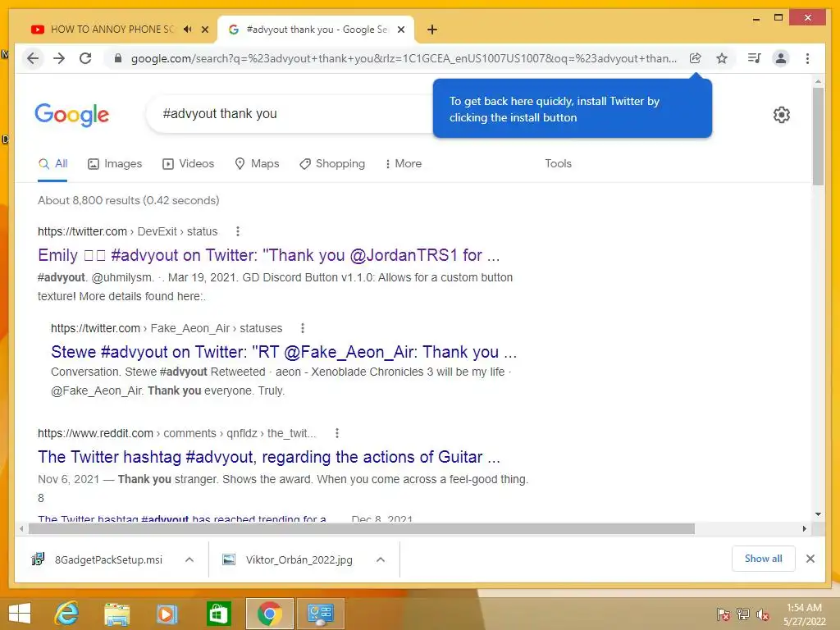840x630 pixels.
Task: Open the Emily #advyout on Twitter result
Action: pyautogui.click(x=269, y=255)
